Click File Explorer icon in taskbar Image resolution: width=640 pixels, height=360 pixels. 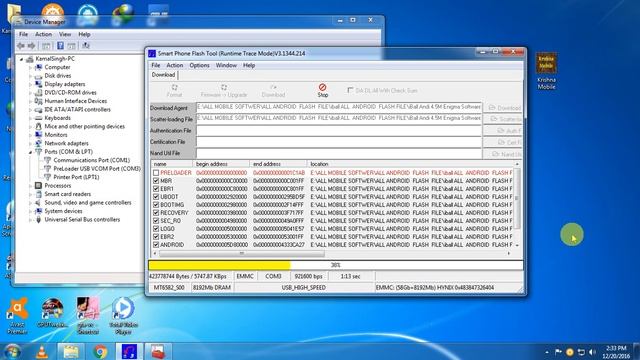pos(71,351)
